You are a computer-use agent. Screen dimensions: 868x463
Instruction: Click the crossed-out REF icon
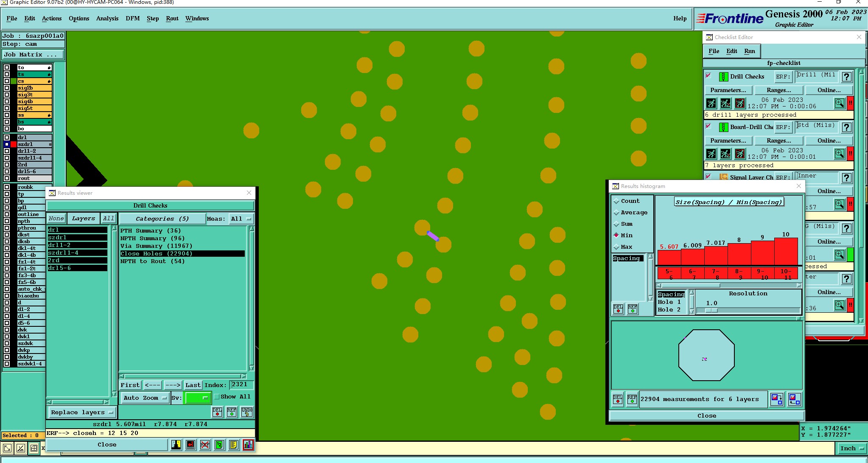pyautogui.click(x=204, y=445)
